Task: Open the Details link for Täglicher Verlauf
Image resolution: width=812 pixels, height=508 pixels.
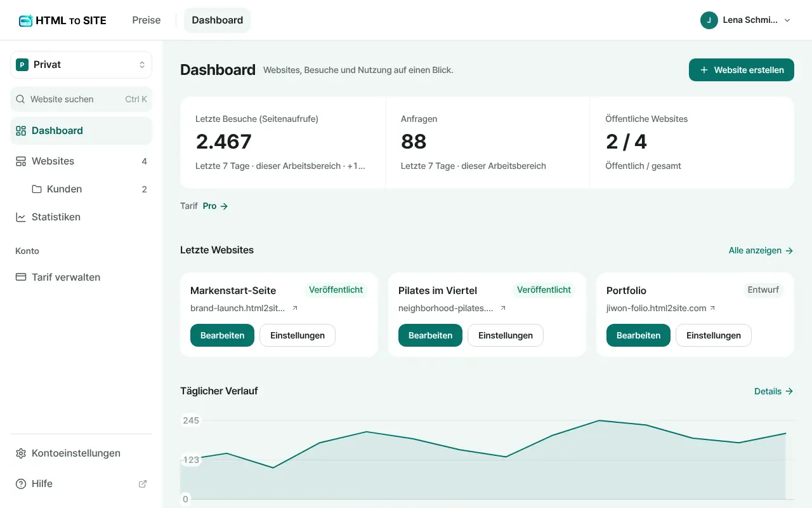Action: pos(774,391)
